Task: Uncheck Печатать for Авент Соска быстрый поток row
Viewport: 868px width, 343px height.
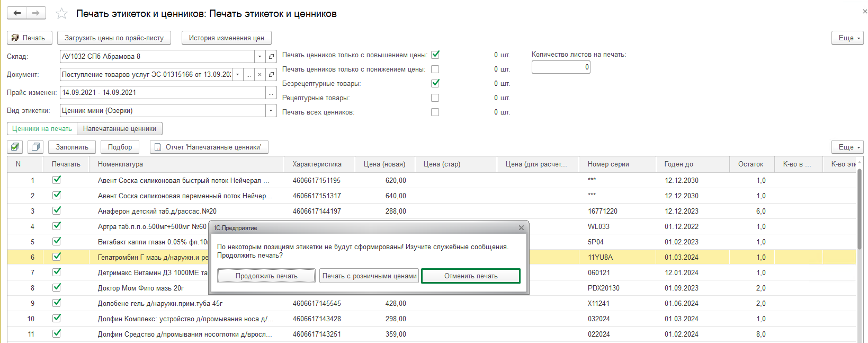Action: point(57,180)
